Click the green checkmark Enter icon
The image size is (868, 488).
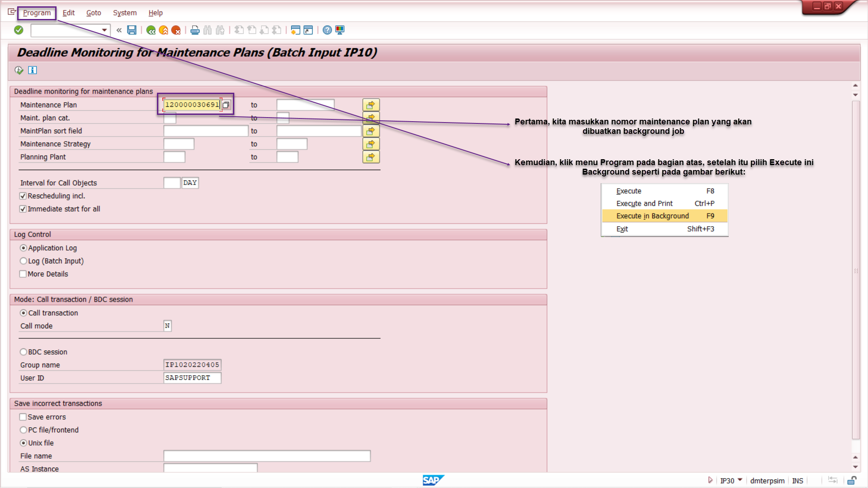(x=19, y=30)
